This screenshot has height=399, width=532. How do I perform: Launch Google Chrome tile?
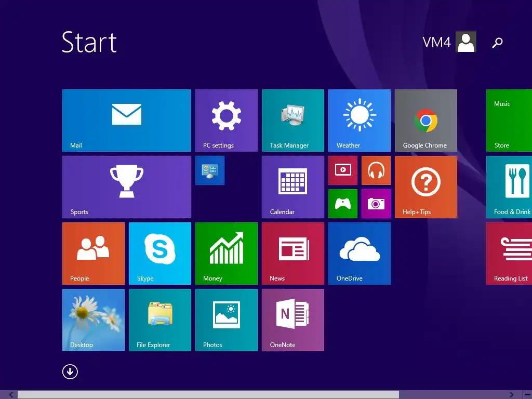426,121
